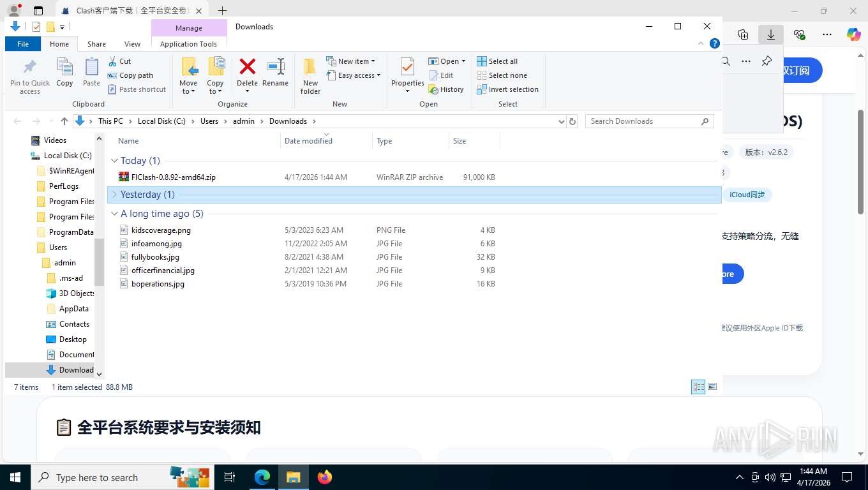Open the File menu tab
This screenshot has height=490, width=868.
(23, 44)
